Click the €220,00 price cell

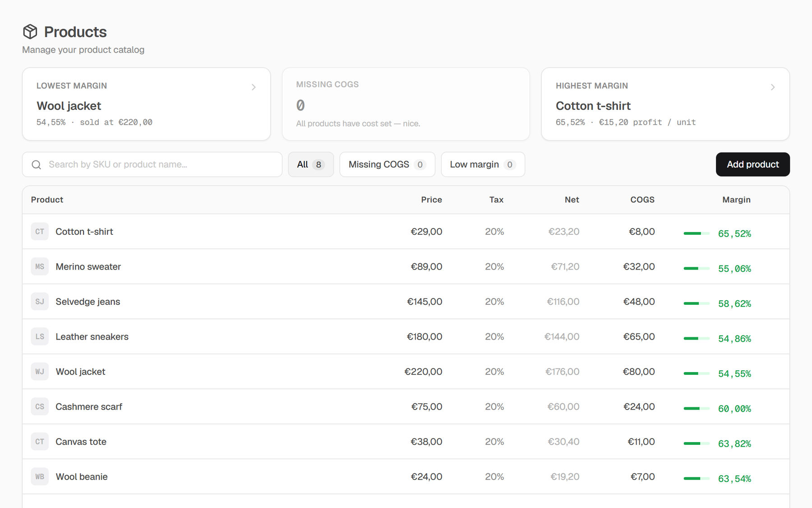click(423, 372)
